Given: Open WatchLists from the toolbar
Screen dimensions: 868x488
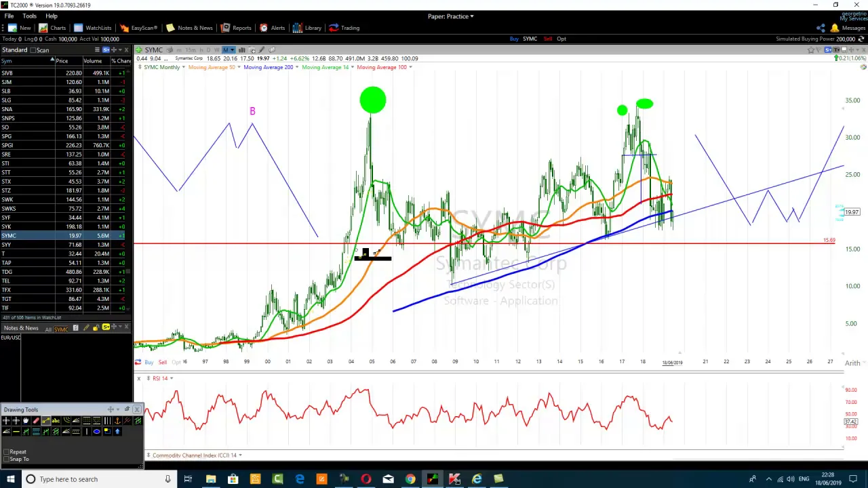Looking at the screenshot, I should click(x=93, y=28).
